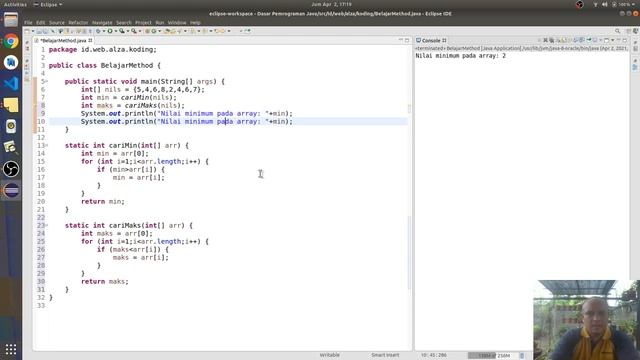Click 'Smart Insert' in the status bar
Viewport: 640px width, 360px height.
pyautogui.click(x=385, y=355)
